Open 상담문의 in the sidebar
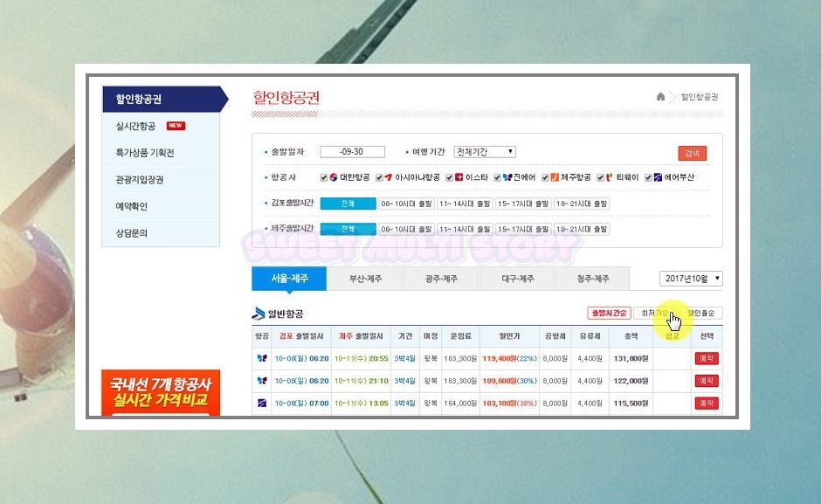 [161, 233]
